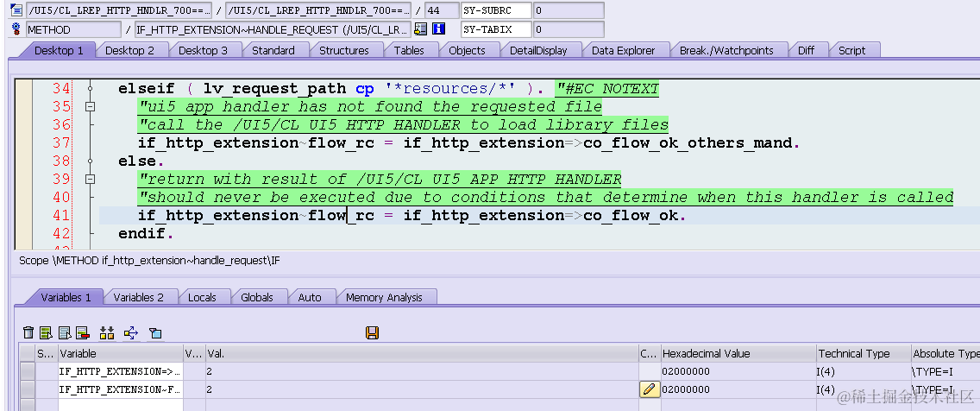
Task: Open the Diff tab
Action: pyautogui.click(x=807, y=51)
